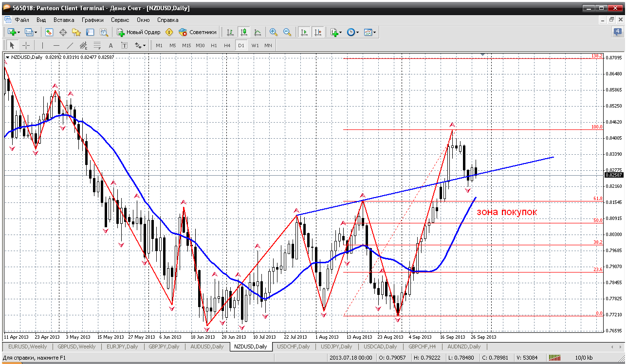Switch chart to bar chart mode
The width and height of the screenshot is (627, 364).
tap(230, 32)
